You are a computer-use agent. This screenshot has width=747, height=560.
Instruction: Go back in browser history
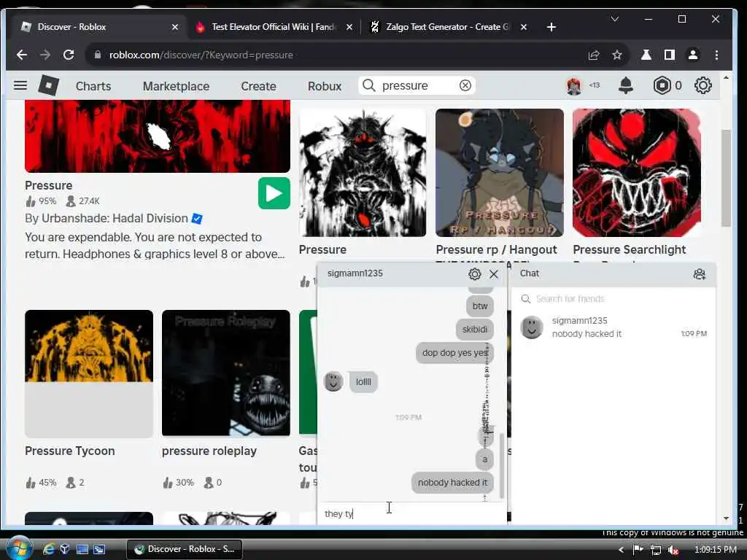21,55
